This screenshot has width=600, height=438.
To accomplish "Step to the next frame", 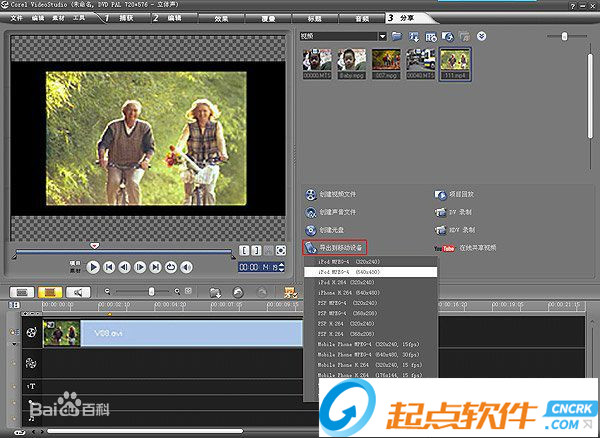I will [x=140, y=267].
